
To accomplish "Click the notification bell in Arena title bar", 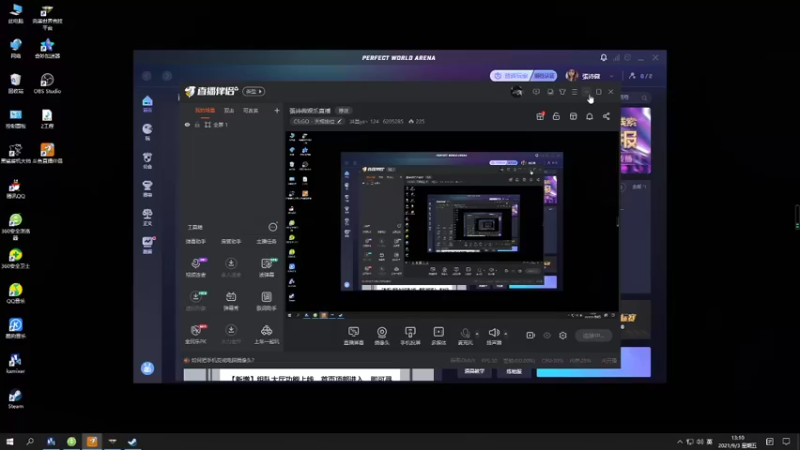I will [x=604, y=58].
